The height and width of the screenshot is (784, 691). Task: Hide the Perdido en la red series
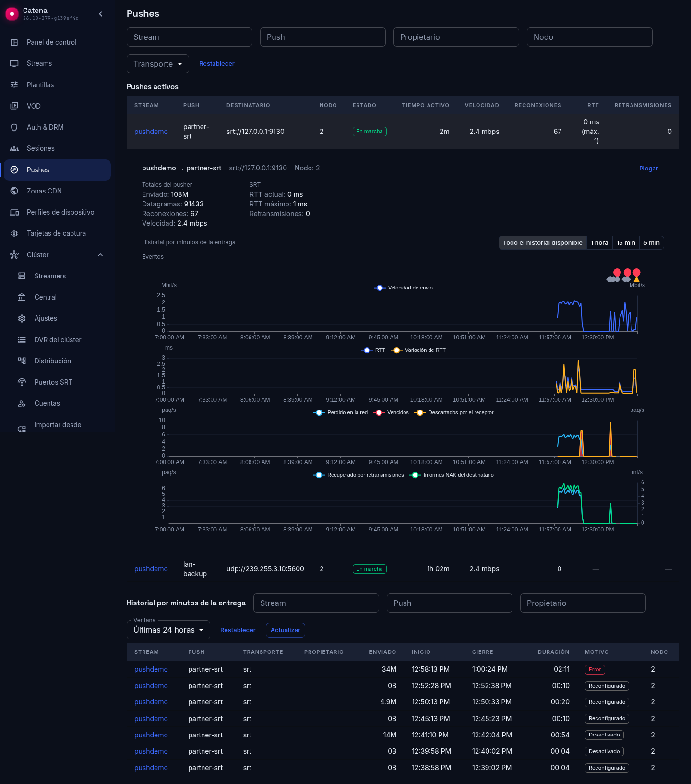pos(340,412)
